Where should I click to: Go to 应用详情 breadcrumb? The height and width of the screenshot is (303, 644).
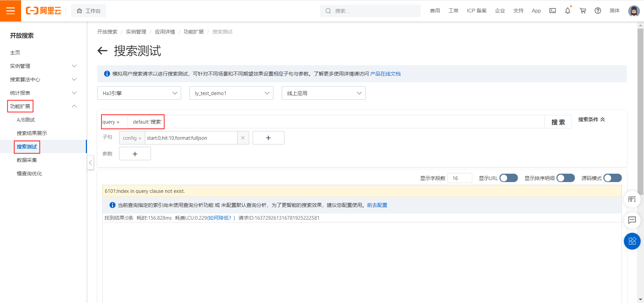pyautogui.click(x=165, y=32)
